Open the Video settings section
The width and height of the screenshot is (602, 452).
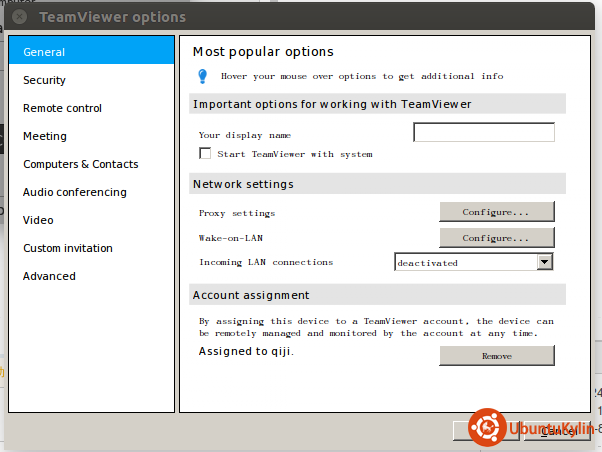[x=38, y=220]
